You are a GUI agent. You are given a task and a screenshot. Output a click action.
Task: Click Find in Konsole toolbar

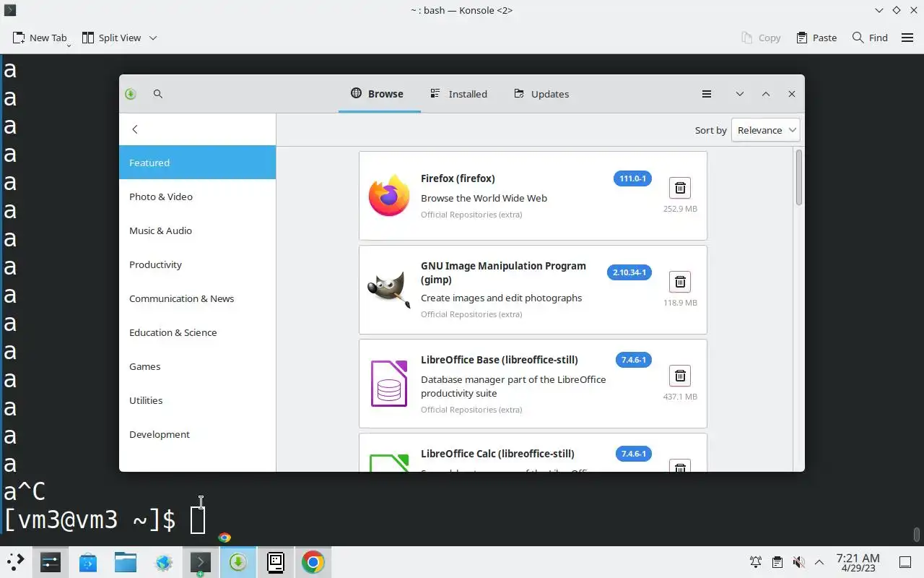tap(870, 38)
